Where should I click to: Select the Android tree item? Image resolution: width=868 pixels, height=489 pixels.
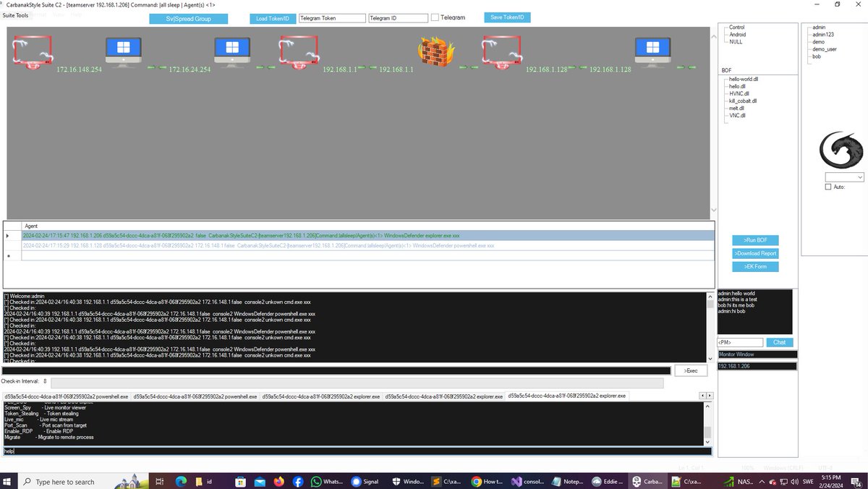(737, 34)
